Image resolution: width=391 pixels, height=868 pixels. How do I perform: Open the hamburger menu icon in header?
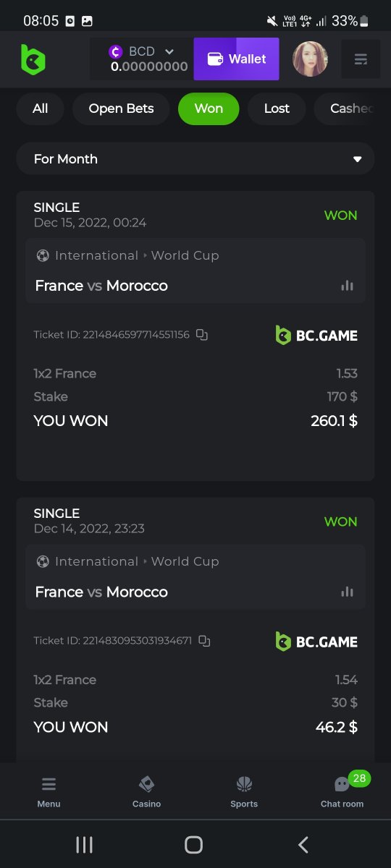click(x=361, y=59)
